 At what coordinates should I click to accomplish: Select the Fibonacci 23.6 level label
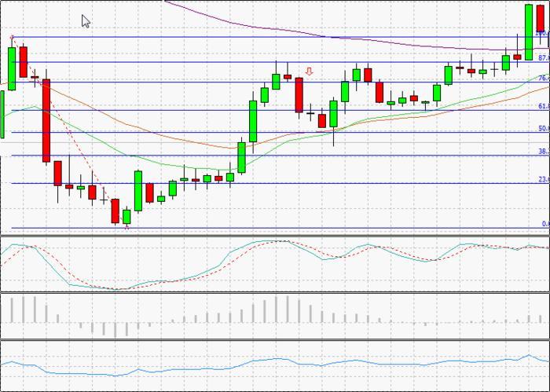coord(544,179)
